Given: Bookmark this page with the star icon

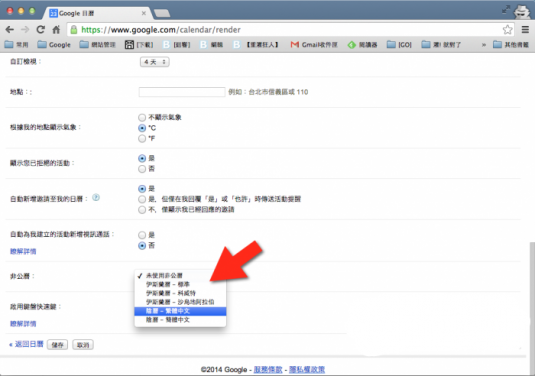Looking at the screenshot, I should click(507, 30).
